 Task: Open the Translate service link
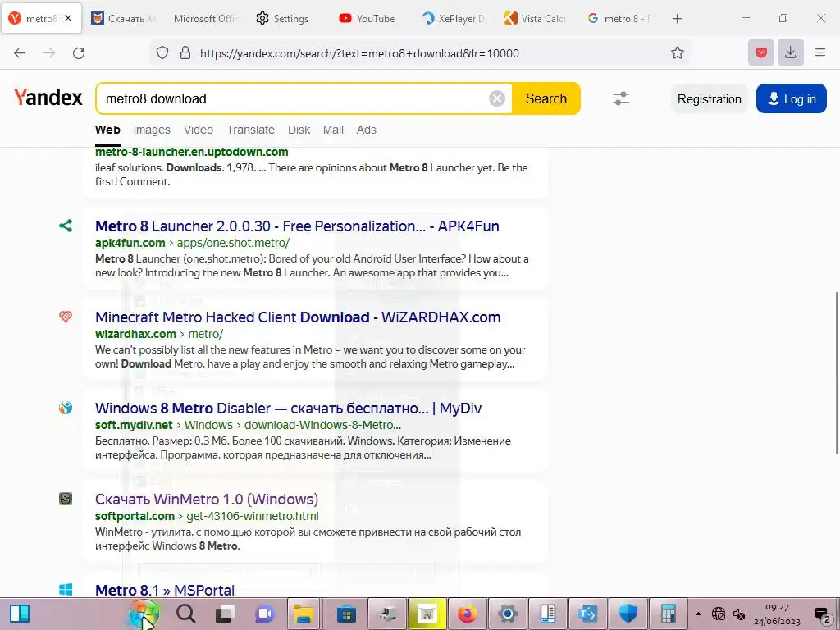250,130
